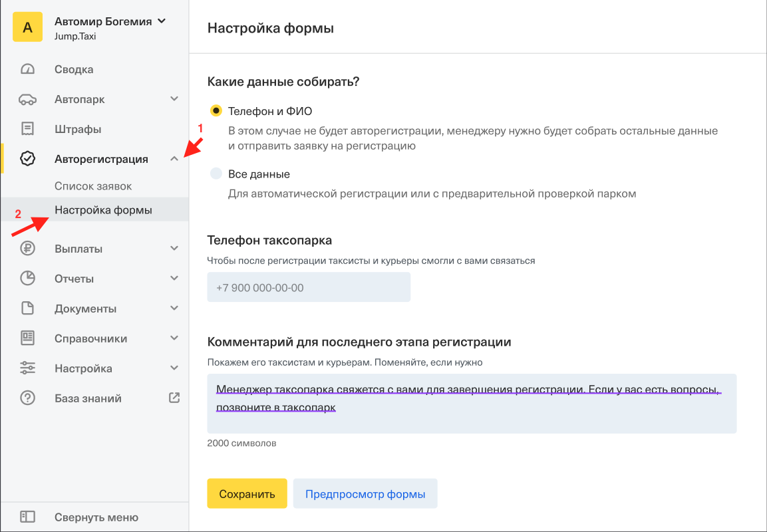Click the Сводка speedometer icon
767x532 pixels.
(x=27, y=69)
